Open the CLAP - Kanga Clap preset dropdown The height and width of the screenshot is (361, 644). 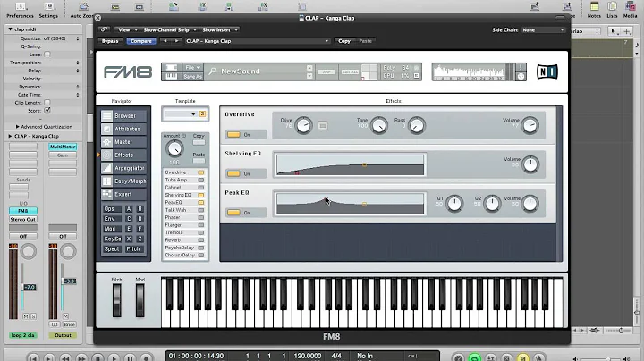tap(257, 41)
